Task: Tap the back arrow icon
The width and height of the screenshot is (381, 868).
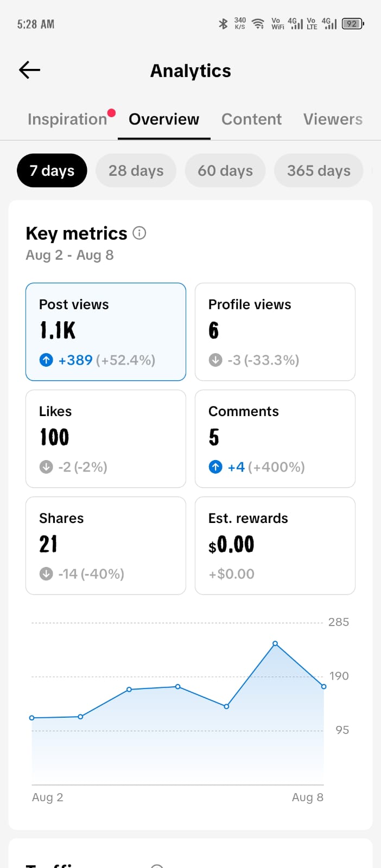Action: (30, 70)
